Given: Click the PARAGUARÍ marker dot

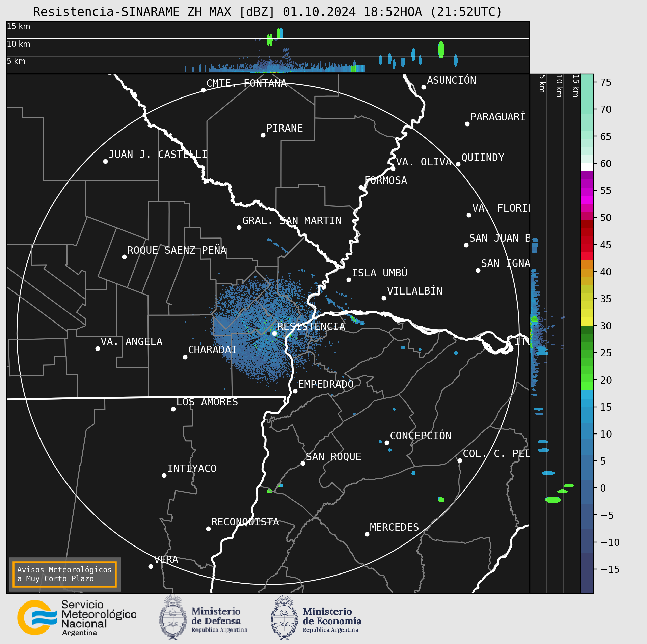Looking at the screenshot, I should point(467,124).
